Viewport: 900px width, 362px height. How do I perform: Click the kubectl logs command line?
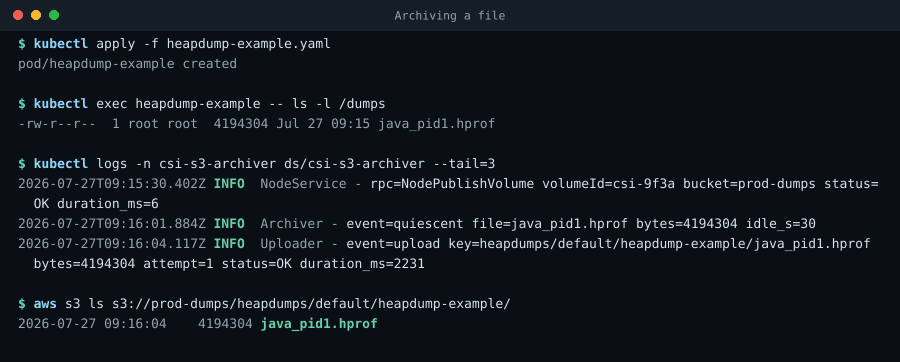[257, 164]
